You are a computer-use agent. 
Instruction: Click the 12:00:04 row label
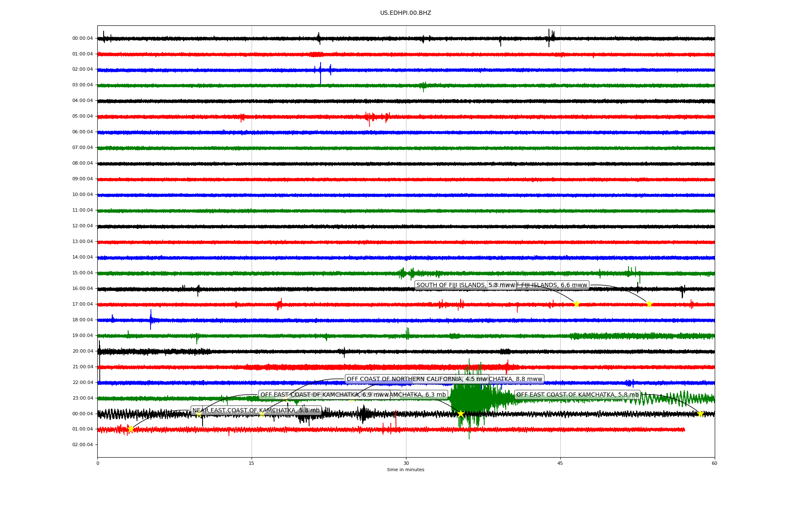(x=82, y=226)
